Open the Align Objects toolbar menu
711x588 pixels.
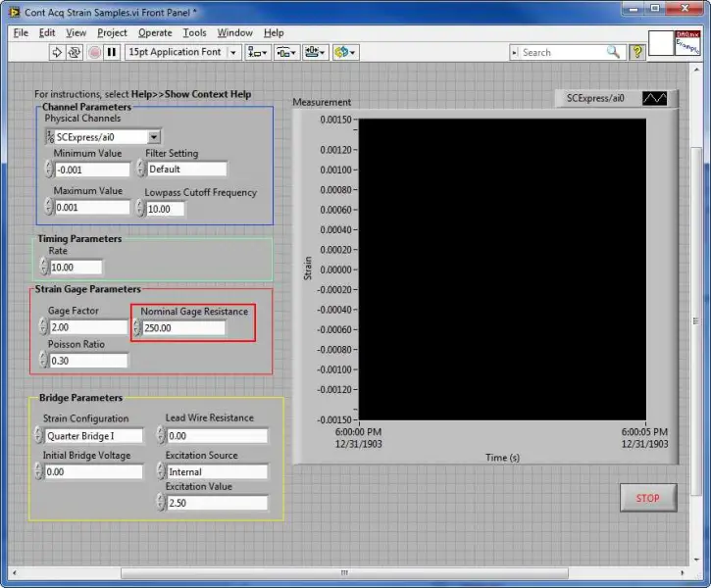(258, 53)
